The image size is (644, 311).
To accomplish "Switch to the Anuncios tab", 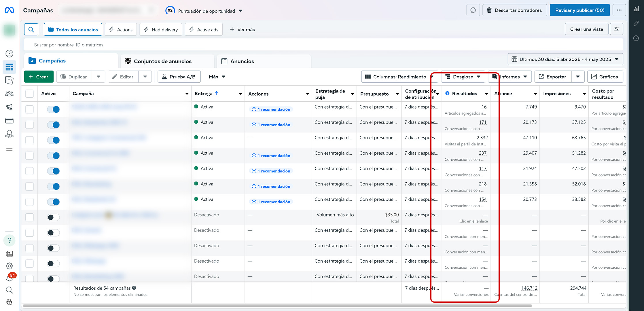I will tap(264, 61).
